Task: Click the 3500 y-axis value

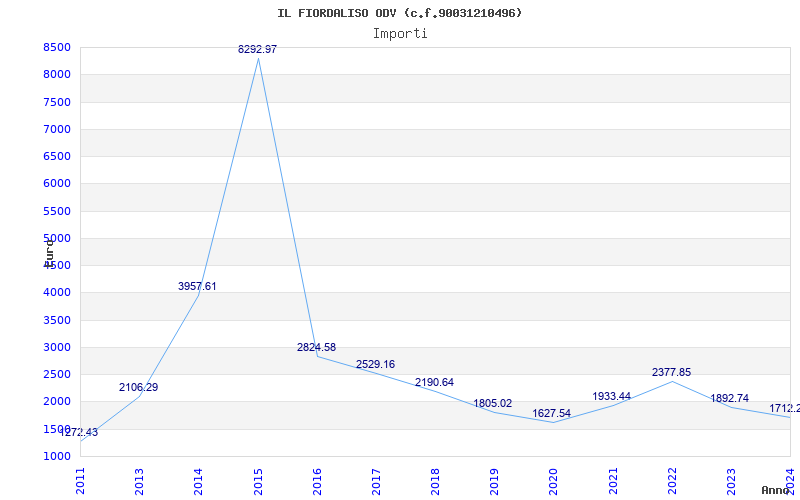Action: pyautogui.click(x=57, y=320)
